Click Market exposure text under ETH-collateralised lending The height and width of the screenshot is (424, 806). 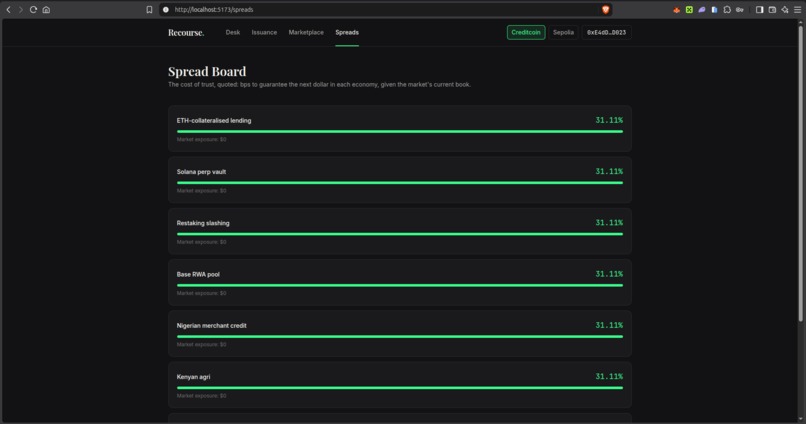click(202, 140)
